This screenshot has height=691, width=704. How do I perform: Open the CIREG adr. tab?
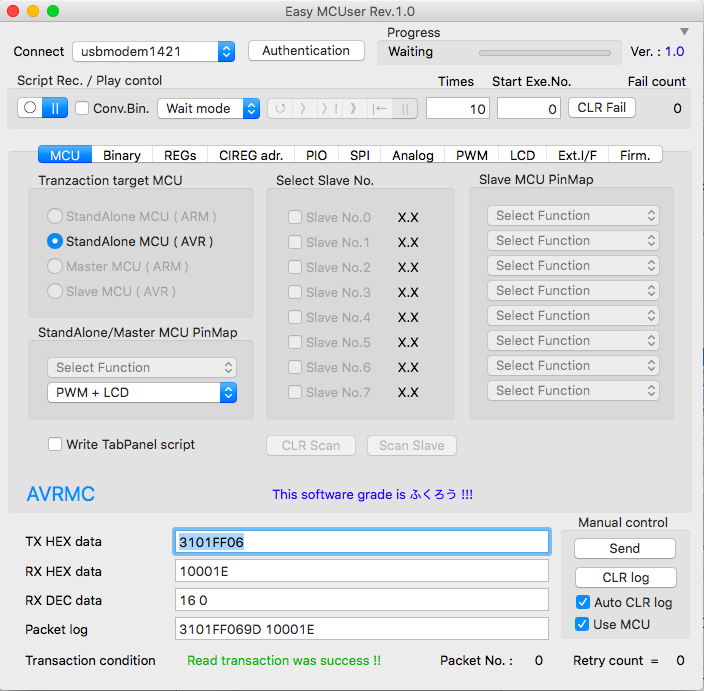pos(251,155)
